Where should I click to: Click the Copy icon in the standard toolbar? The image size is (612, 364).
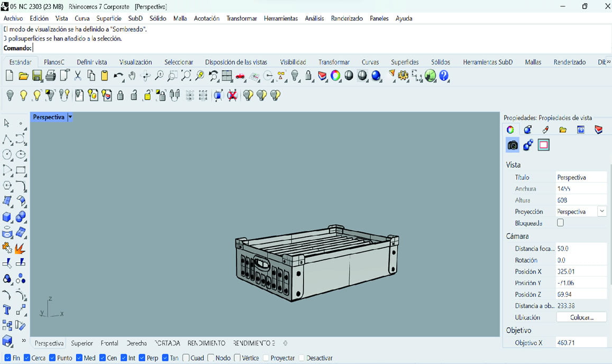[91, 75]
